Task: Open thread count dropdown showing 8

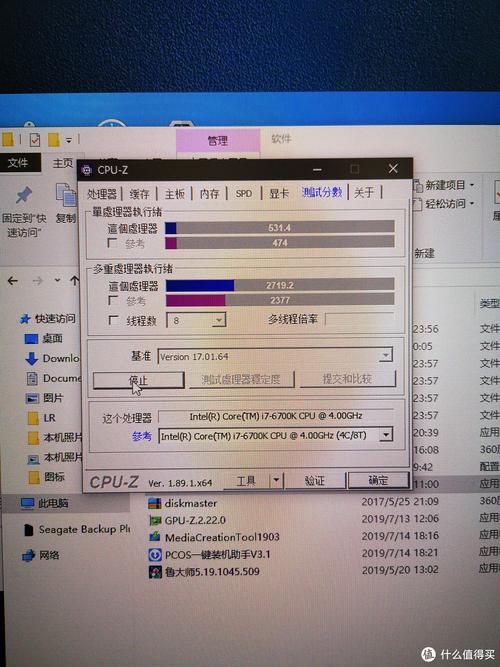Action: pos(218,320)
